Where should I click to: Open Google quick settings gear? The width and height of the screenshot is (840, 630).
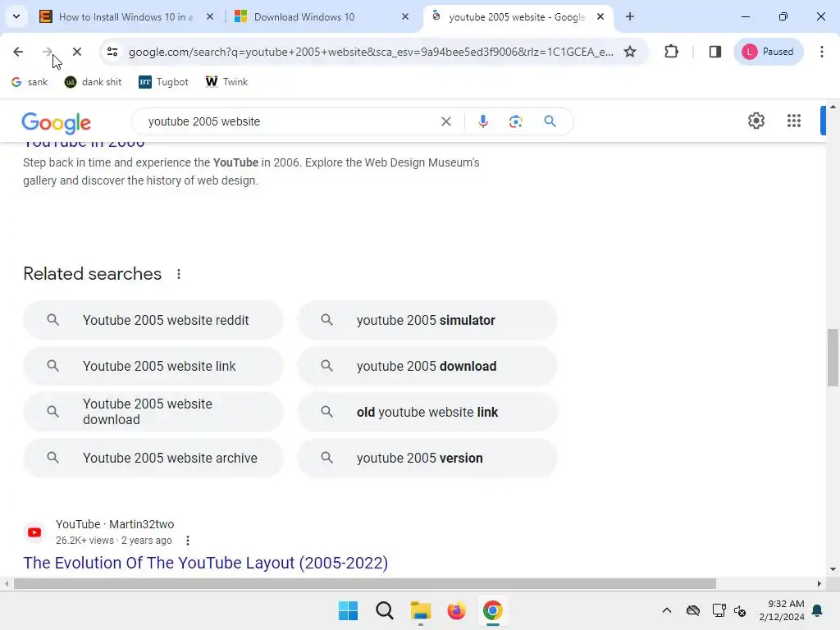(756, 121)
